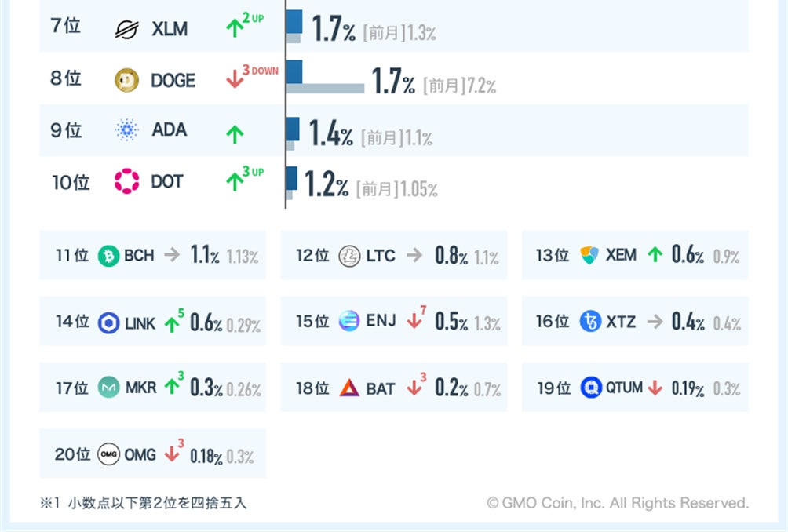Click the XTZ Tezos icon
788x532 pixels.
[590, 321]
